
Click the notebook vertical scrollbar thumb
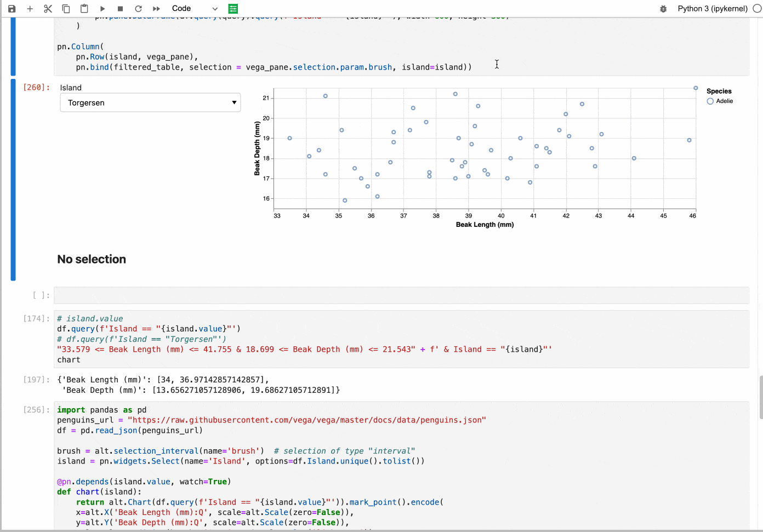coord(761,397)
